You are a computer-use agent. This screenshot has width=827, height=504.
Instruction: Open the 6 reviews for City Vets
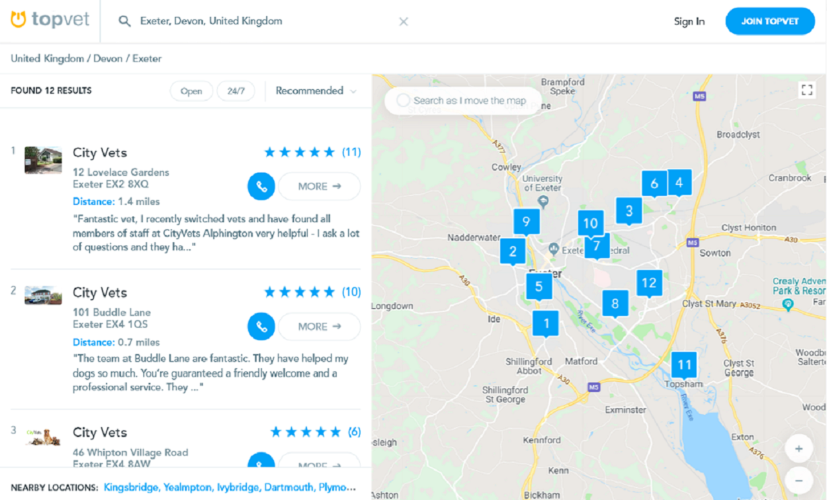click(354, 432)
